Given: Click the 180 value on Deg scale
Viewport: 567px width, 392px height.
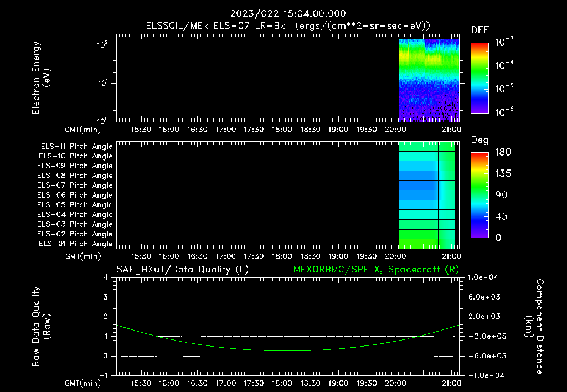Looking at the screenshot, I should coord(503,152).
